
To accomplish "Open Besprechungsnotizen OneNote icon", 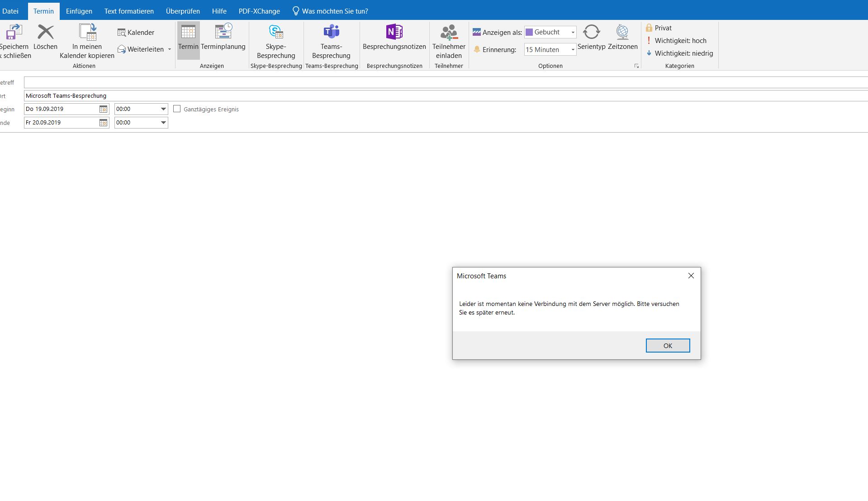I will [394, 32].
